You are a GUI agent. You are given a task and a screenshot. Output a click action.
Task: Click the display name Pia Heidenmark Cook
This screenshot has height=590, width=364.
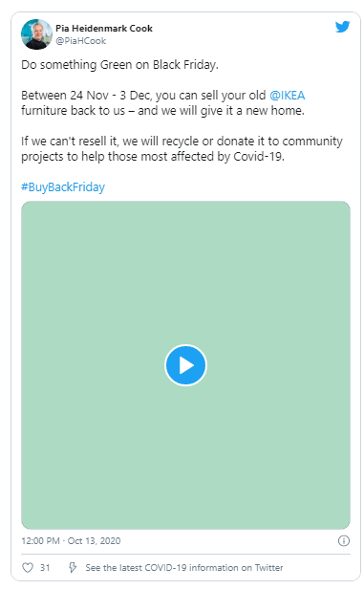pos(104,29)
